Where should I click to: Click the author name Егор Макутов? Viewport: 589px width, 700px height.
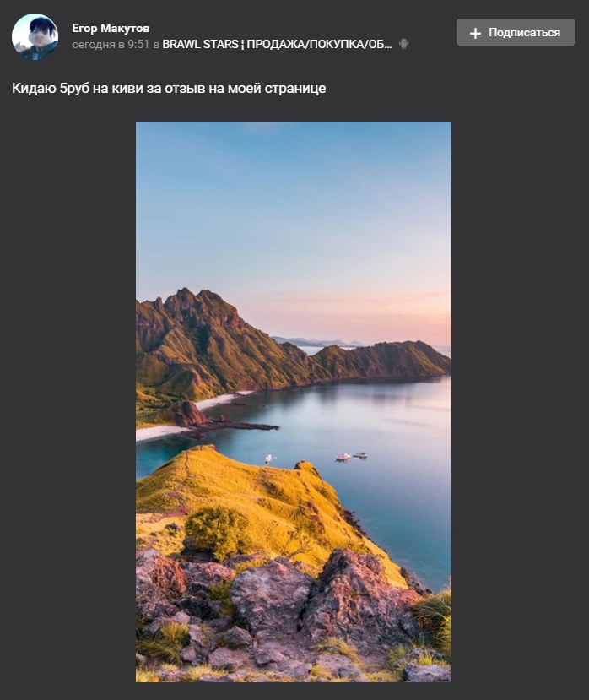[x=111, y=28]
